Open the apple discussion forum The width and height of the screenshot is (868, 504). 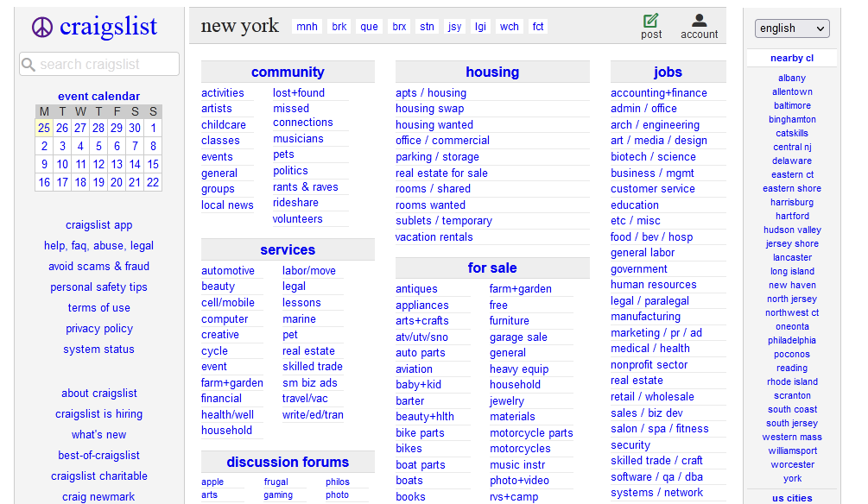click(x=212, y=482)
